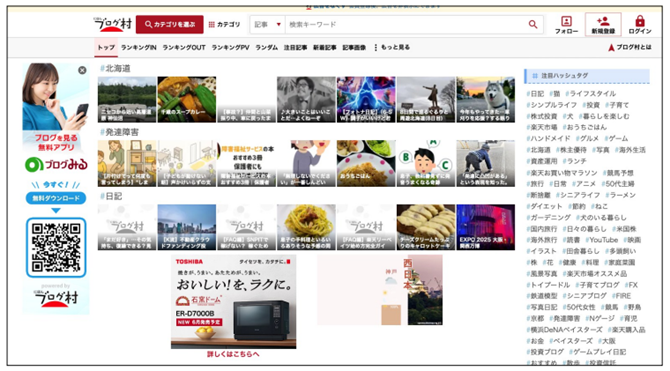Open the husky dog article thumbnail

coord(485,99)
